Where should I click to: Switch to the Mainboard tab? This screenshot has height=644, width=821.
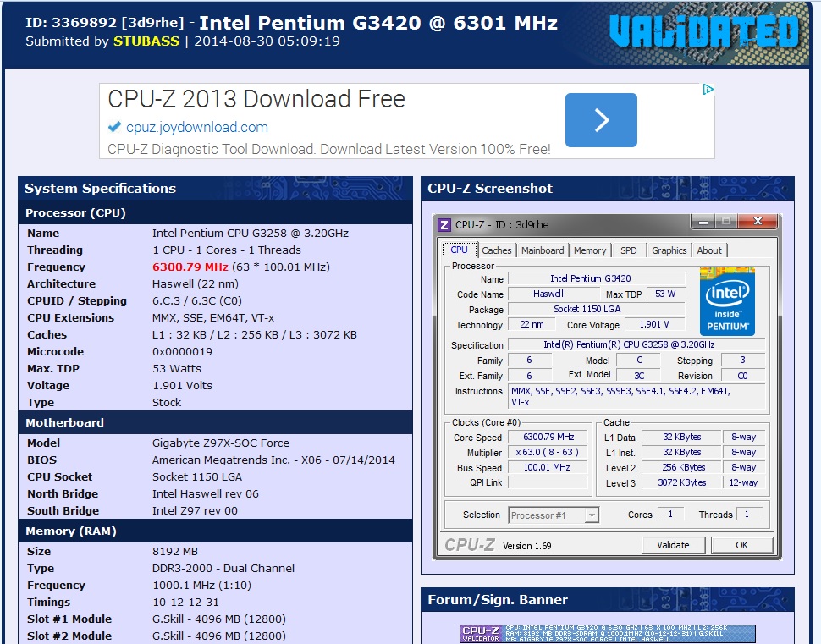(543, 250)
